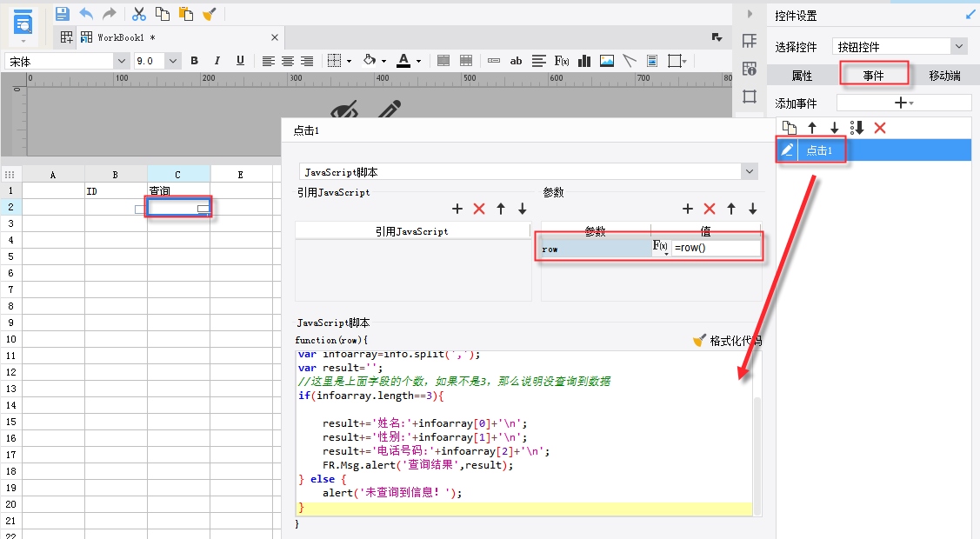Insert a chart using the bar chart icon
This screenshot has width=980, height=539.
(x=584, y=61)
